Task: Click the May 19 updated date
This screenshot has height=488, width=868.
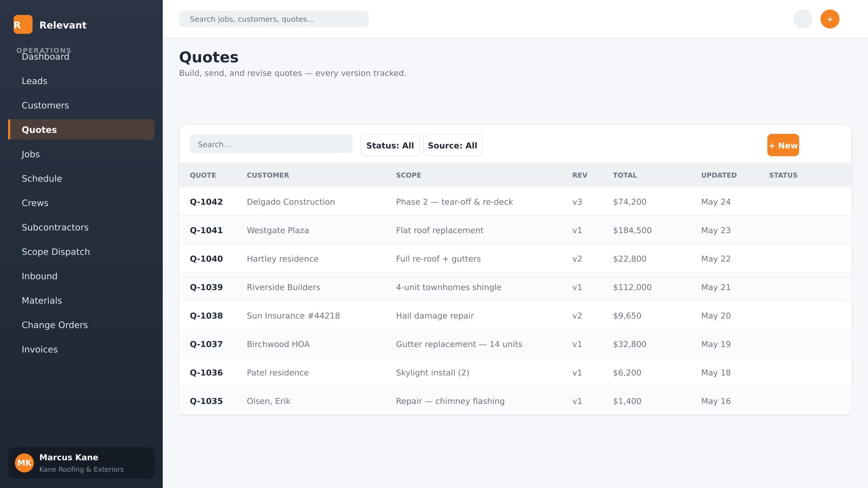Action: point(716,344)
